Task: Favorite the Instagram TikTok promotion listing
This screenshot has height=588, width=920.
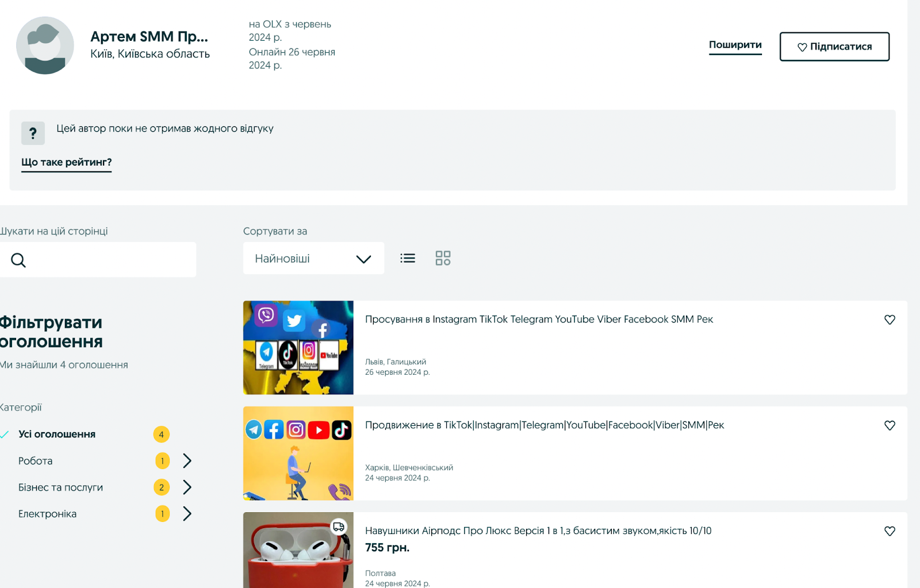Action: point(890,320)
